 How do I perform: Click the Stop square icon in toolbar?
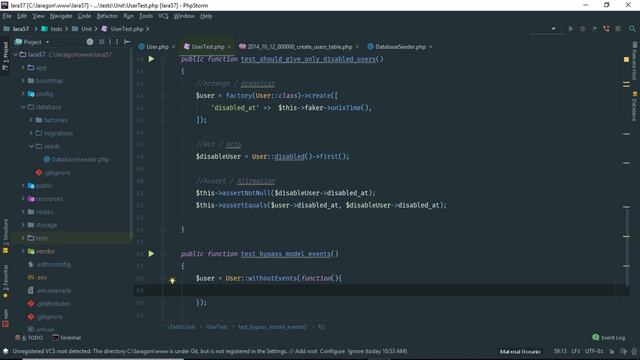[x=618, y=29]
